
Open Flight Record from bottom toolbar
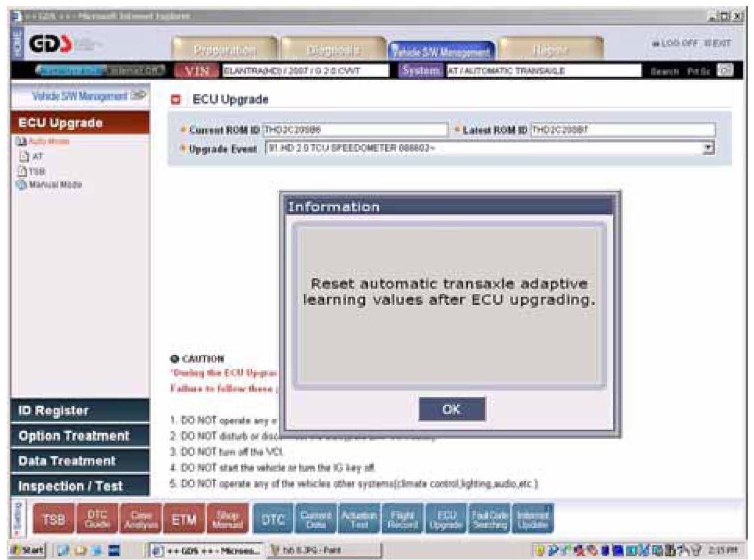coord(403,519)
